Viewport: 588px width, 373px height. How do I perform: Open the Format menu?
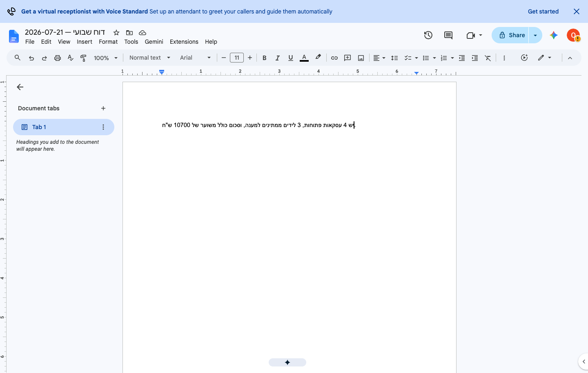click(x=108, y=42)
